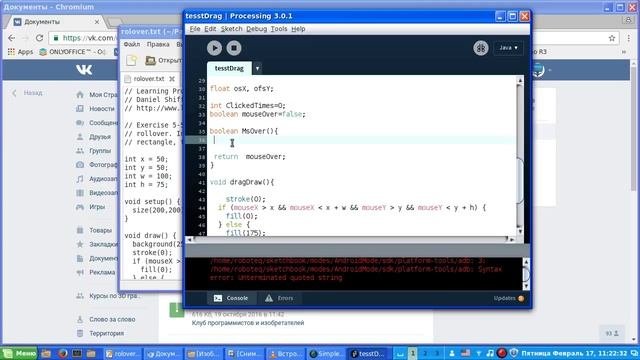Open the Правка menu in rolover.txt editor
The image size is (640, 360).
(x=158, y=44)
